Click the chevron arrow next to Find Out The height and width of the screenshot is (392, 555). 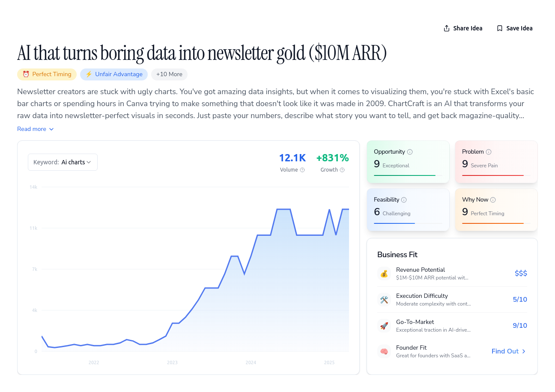(x=524, y=351)
